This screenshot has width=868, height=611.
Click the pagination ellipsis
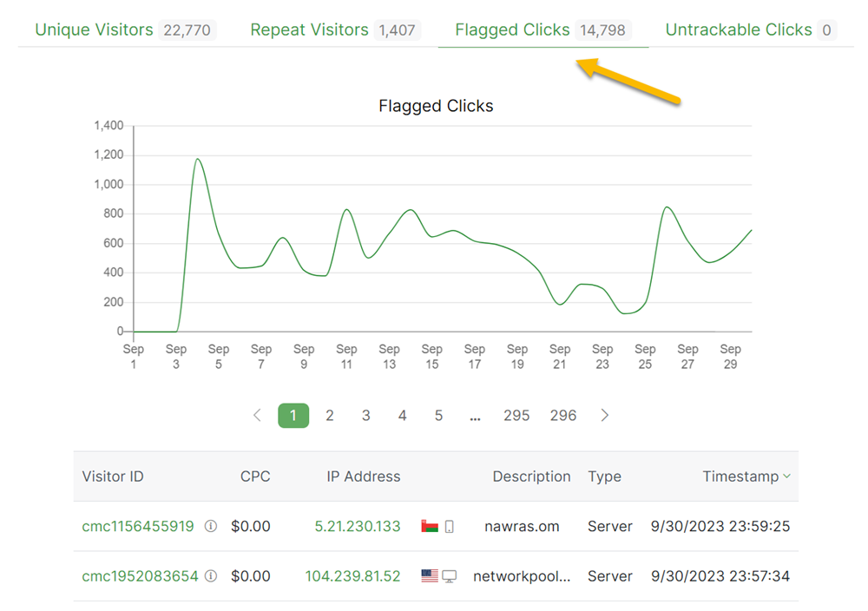[x=475, y=416]
